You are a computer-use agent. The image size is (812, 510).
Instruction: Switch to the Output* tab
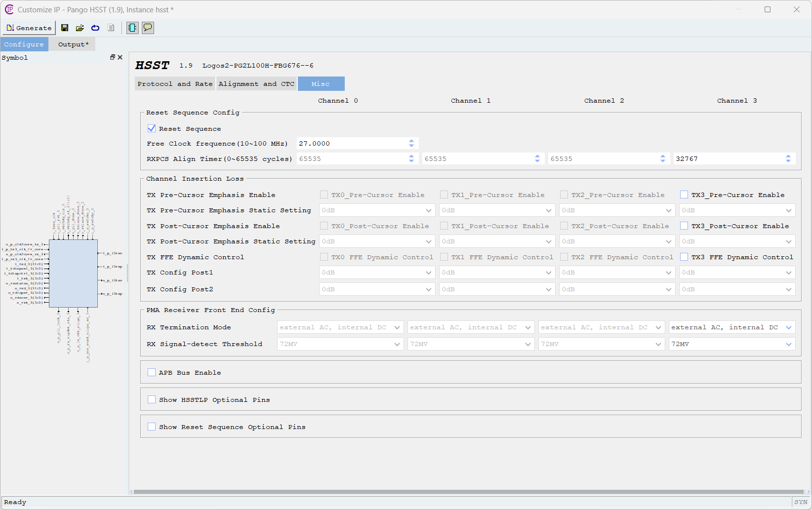click(73, 44)
